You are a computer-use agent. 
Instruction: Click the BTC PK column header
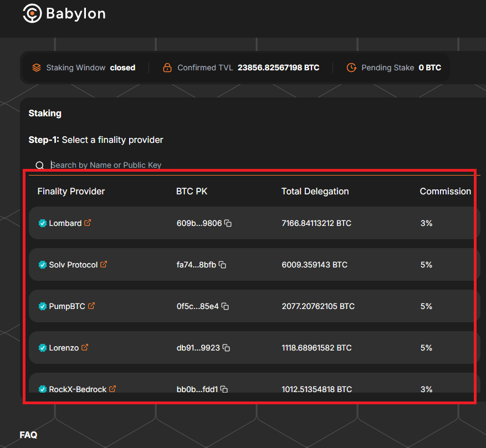[x=192, y=191]
